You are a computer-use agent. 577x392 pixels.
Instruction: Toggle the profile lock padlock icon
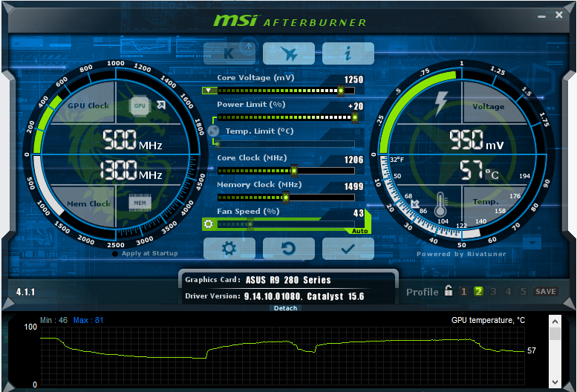[x=449, y=290]
